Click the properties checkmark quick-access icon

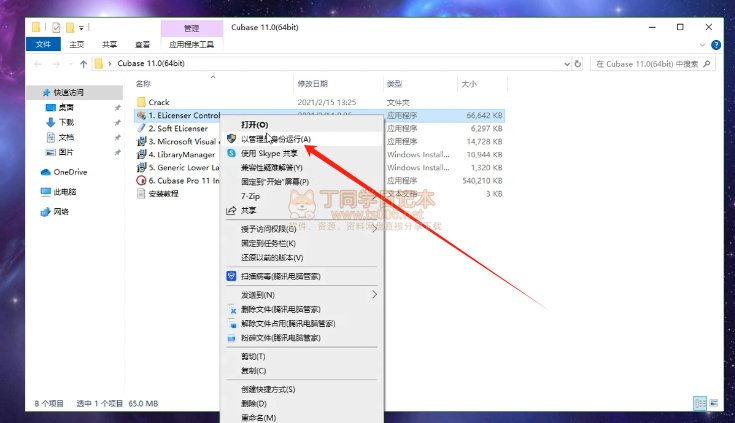click(x=56, y=28)
